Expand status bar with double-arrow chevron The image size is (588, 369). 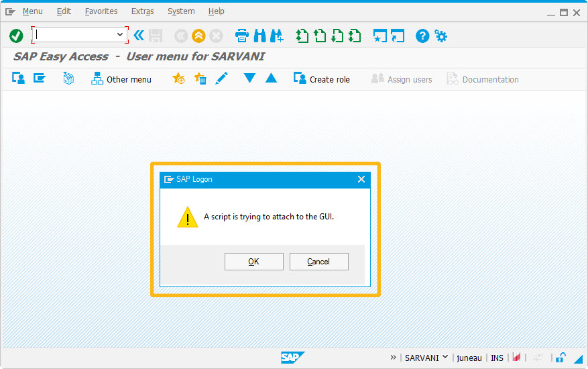(x=393, y=358)
